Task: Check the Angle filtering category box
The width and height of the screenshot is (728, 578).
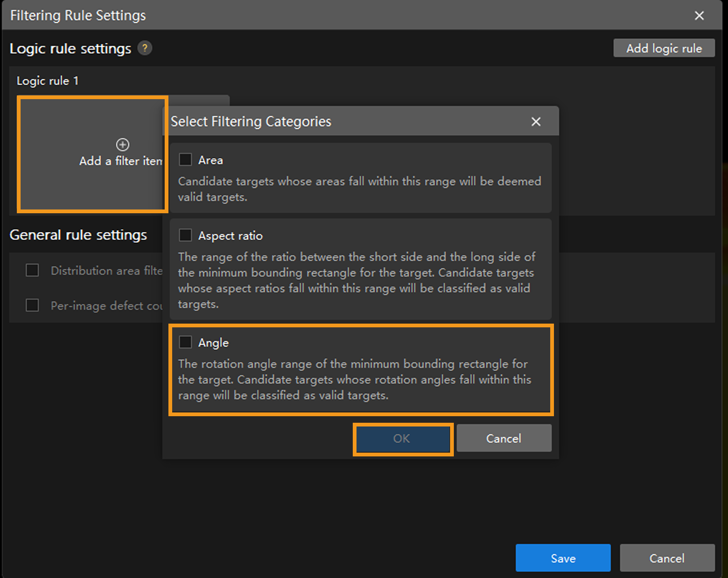Action: (186, 342)
